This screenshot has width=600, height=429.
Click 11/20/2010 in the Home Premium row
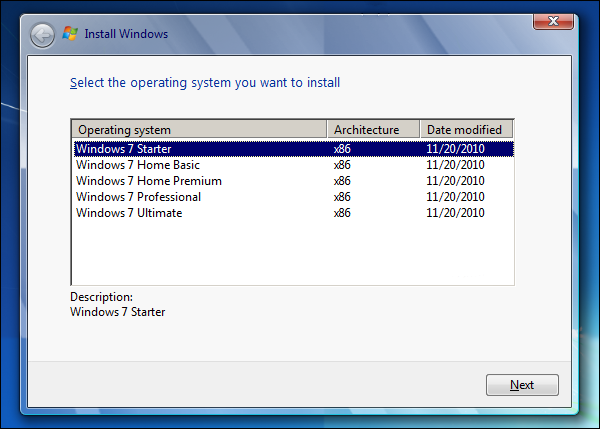(x=455, y=181)
